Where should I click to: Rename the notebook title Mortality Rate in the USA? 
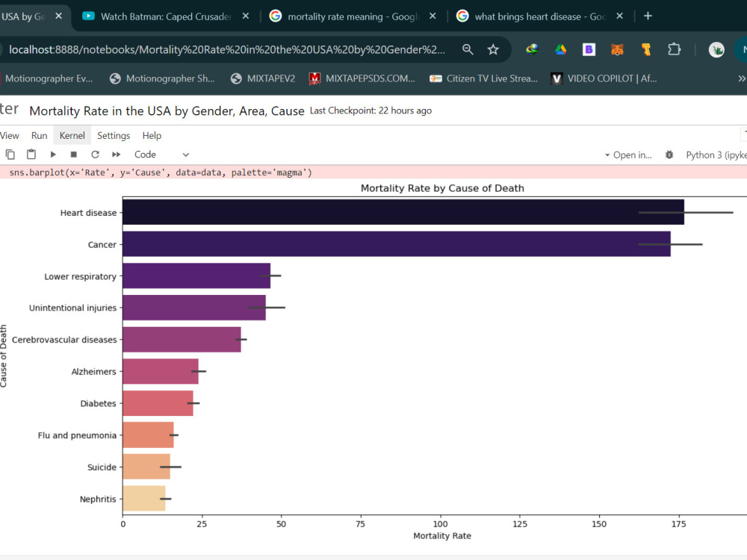[167, 111]
